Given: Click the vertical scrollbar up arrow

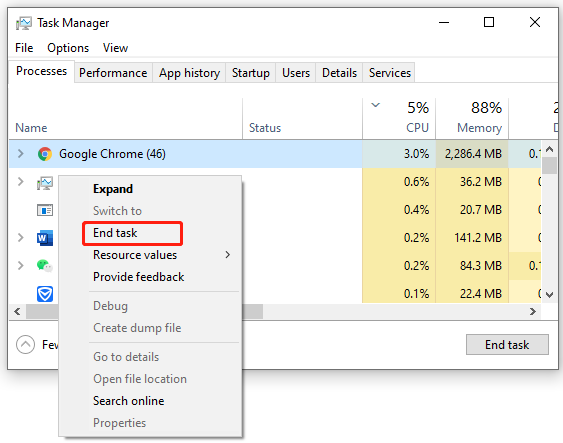Looking at the screenshot, I should coord(549,149).
